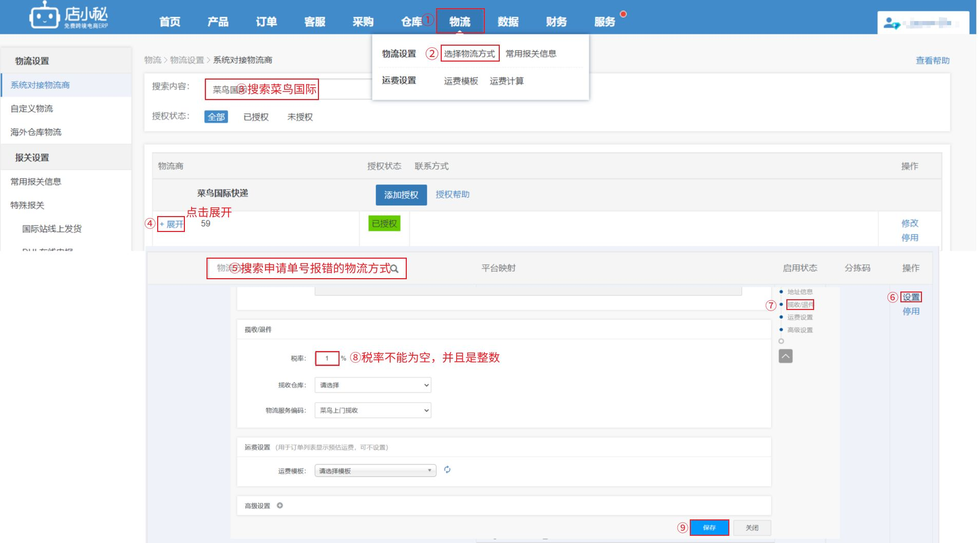Click the 菜鸟国际快递 provider name

222,193
